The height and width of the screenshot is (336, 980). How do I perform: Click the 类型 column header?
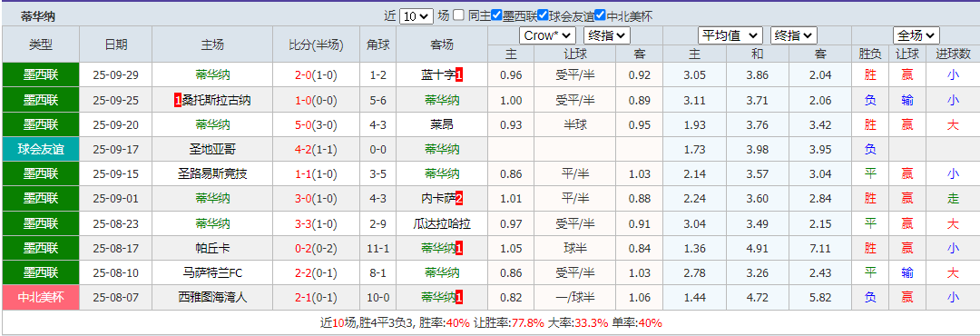pos(41,44)
